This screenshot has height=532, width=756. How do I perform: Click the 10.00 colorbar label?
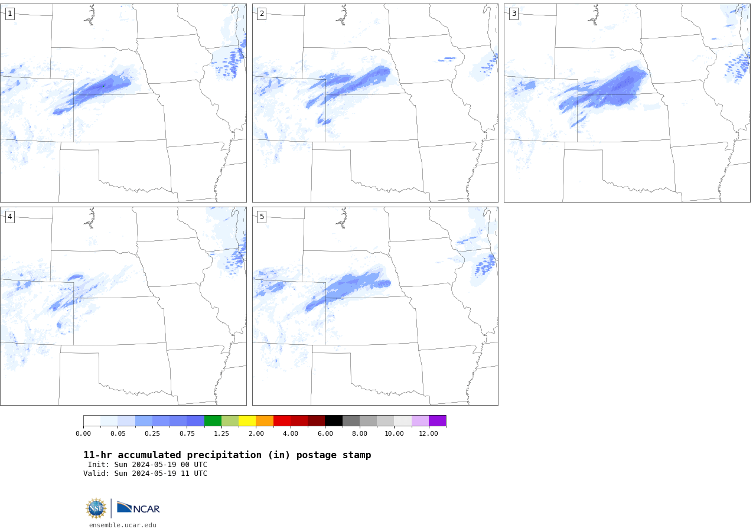pos(394,433)
